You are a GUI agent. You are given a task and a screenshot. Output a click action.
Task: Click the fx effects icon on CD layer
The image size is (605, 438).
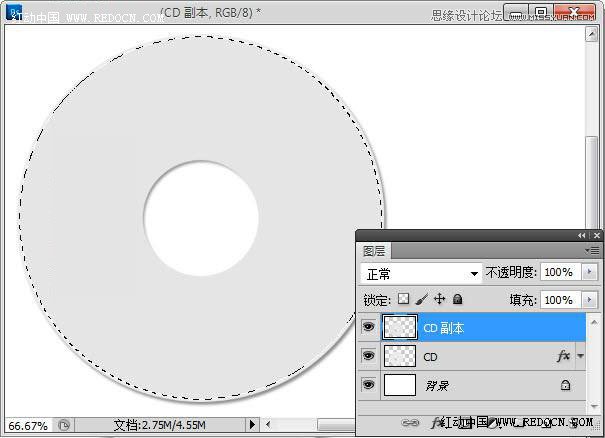click(x=563, y=355)
